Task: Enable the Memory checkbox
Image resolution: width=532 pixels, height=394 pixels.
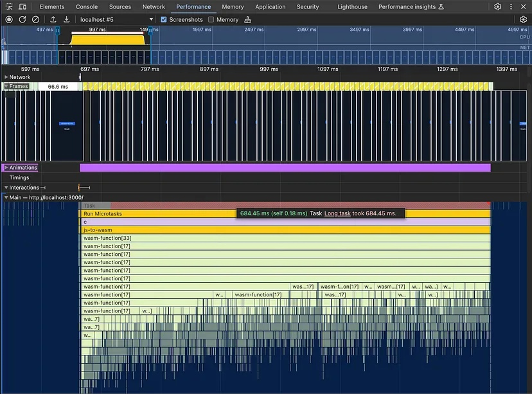Action: [211, 19]
